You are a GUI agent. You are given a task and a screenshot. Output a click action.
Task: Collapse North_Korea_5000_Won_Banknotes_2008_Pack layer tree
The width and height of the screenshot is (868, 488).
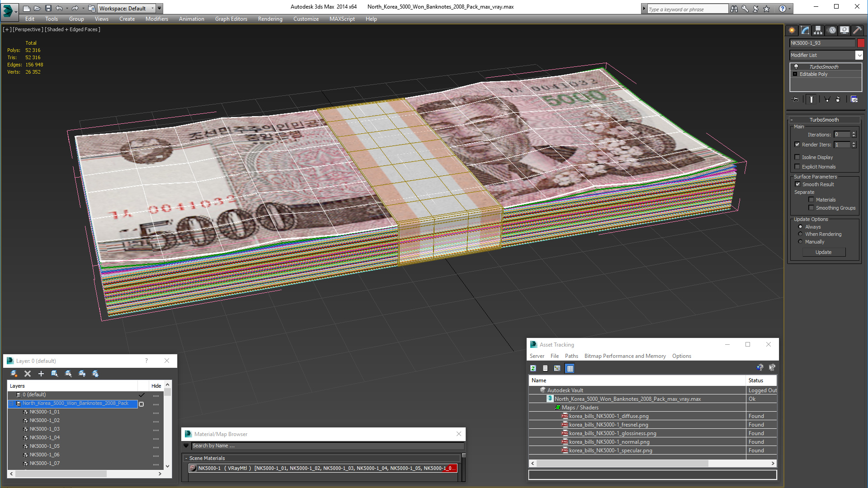12,404
